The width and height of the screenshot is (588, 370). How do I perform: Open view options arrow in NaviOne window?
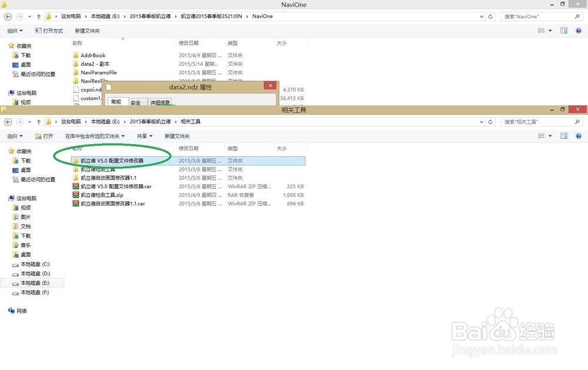coord(550,31)
